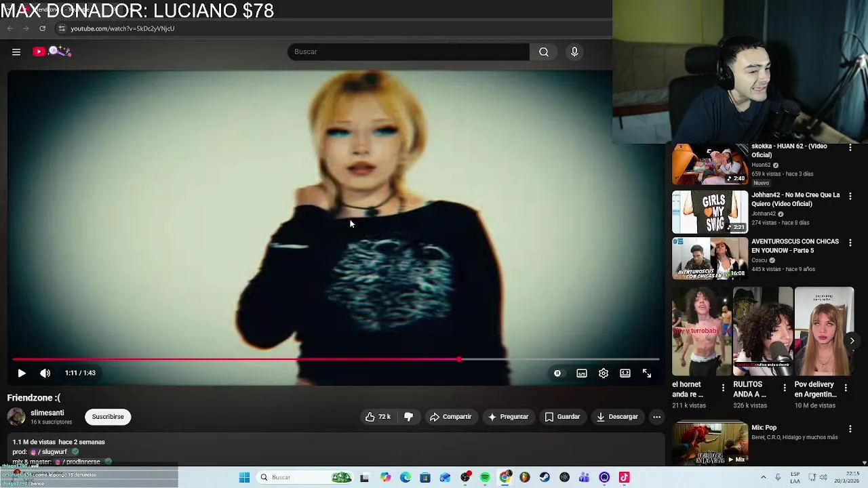Click the progress bar scrubber handle
The width and height of the screenshot is (868, 488).
click(459, 359)
